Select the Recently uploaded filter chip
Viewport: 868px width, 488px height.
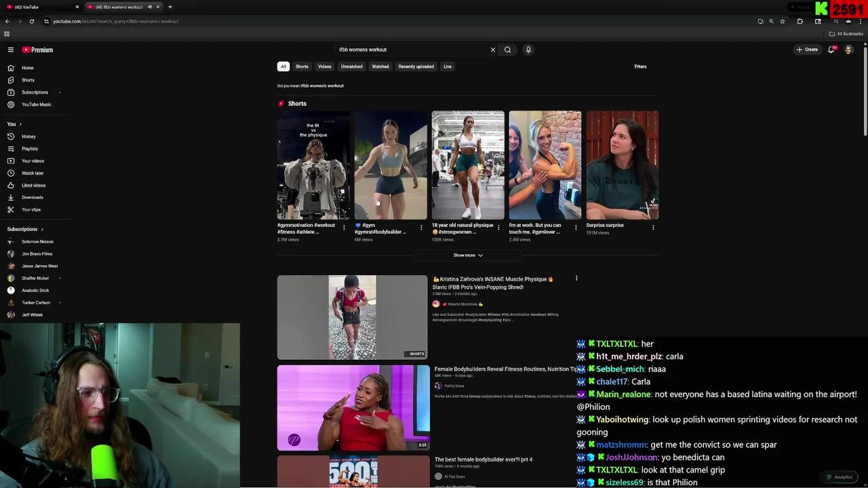(416, 66)
